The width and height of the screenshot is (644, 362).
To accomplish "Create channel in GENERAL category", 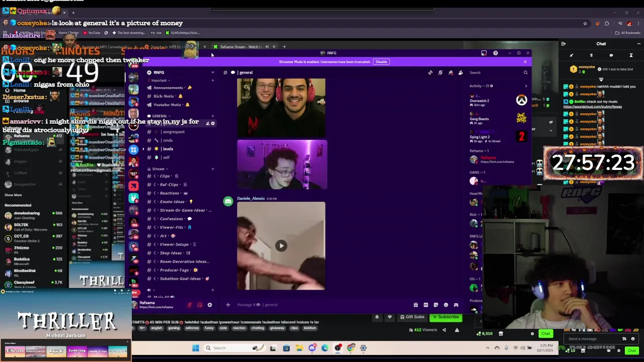I will 213,116.
